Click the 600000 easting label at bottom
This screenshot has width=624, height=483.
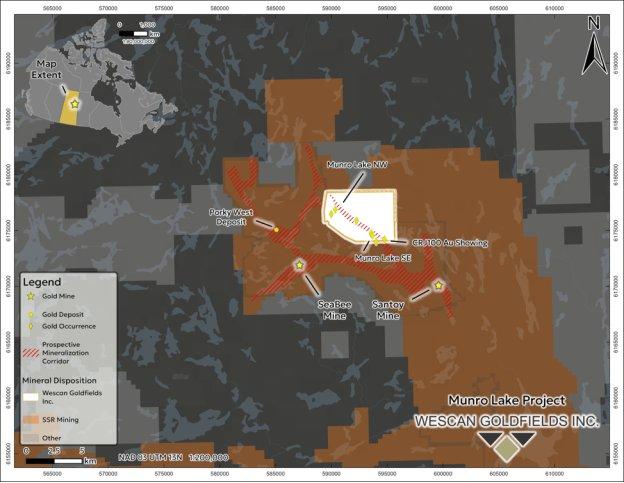coord(443,474)
